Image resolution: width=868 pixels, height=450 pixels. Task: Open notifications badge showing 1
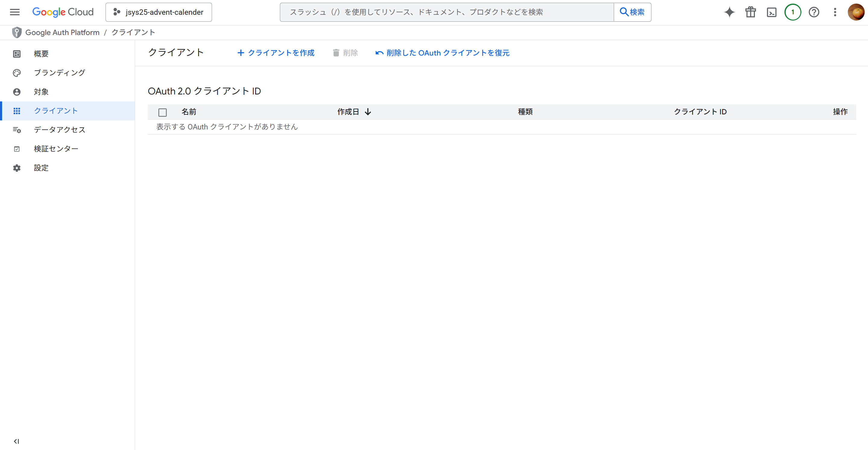point(793,12)
